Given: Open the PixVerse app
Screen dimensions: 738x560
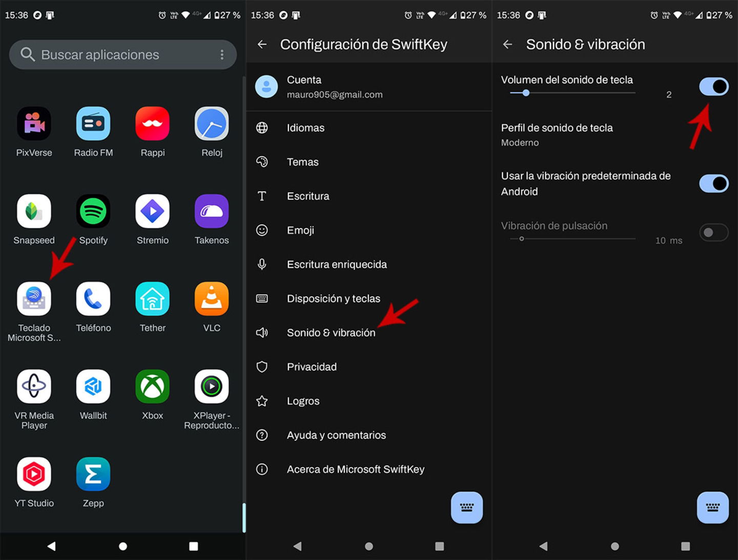Looking at the screenshot, I should pos(34,123).
